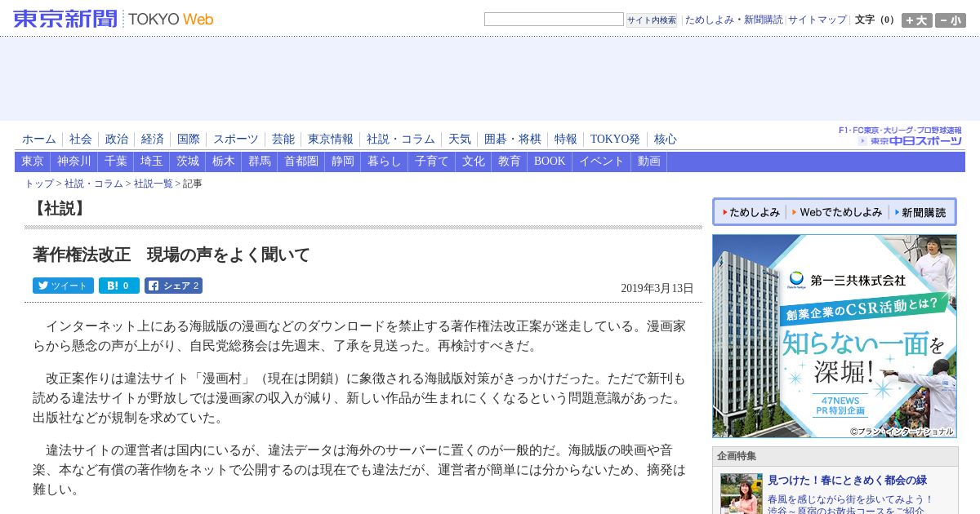The height and width of the screenshot is (514, 980).
Task: Click トップ in the breadcrumb
Action: click(x=39, y=184)
